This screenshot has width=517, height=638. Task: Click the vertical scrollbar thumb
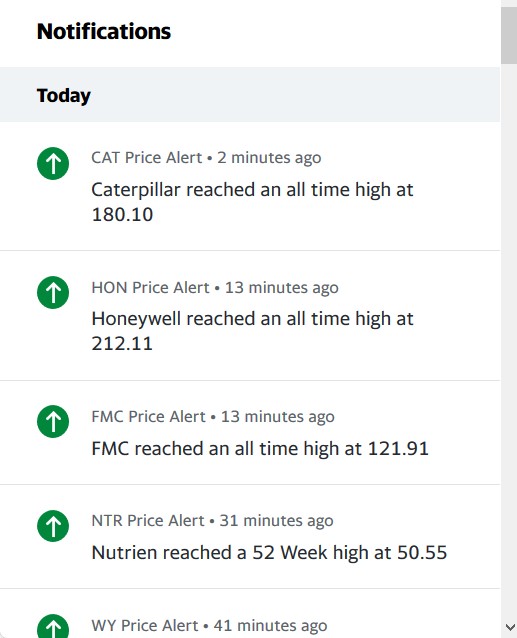click(x=509, y=35)
